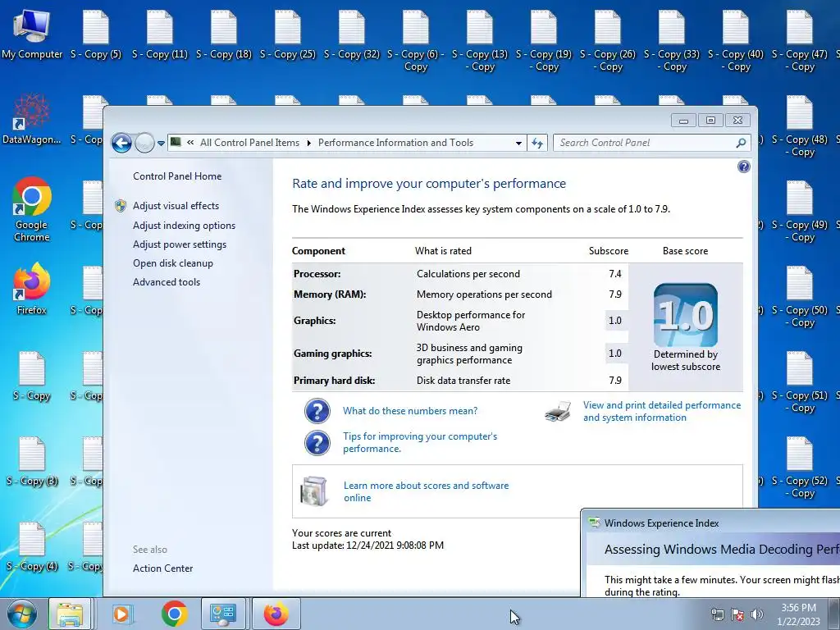Select the S - Copy (25) desktop file
This screenshot has height=630, width=840.
click(288, 34)
